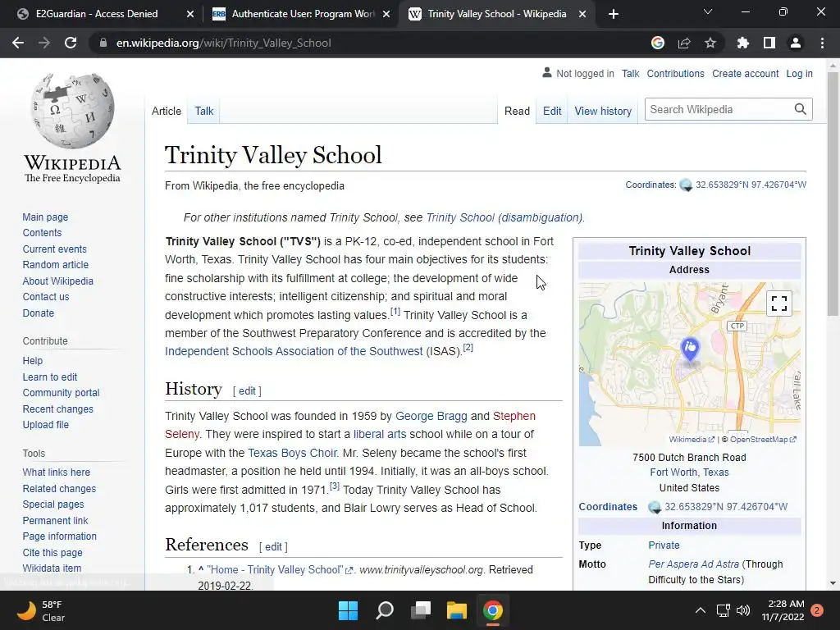
Task: Open the Recent changes link
Action: pyautogui.click(x=58, y=409)
